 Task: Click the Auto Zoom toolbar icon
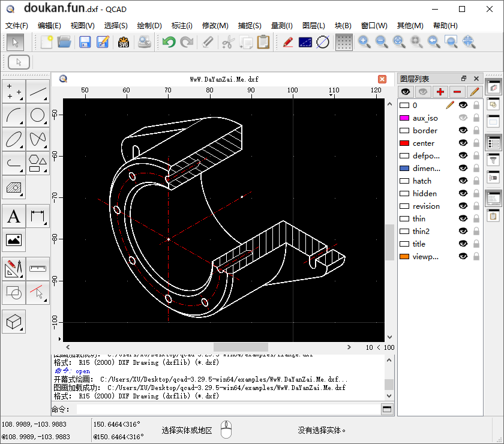point(398,42)
